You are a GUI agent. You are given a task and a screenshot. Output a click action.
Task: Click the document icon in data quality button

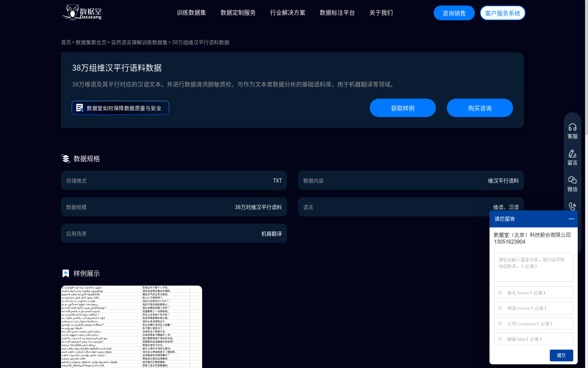[x=79, y=108]
